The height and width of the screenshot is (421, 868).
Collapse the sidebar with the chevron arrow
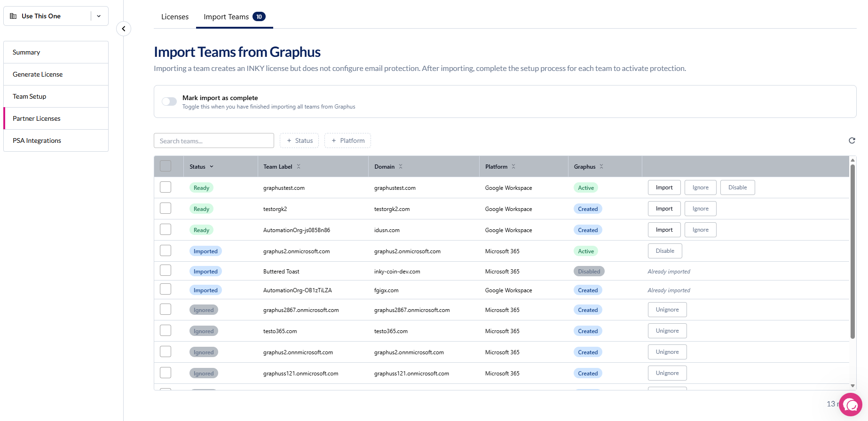pyautogui.click(x=124, y=29)
